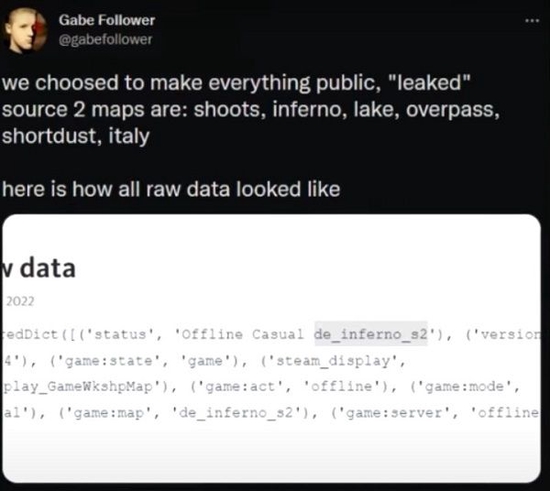The image size is (550, 491).
Task: Click the Gabe Follower display name
Action: pyautogui.click(x=107, y=20)
